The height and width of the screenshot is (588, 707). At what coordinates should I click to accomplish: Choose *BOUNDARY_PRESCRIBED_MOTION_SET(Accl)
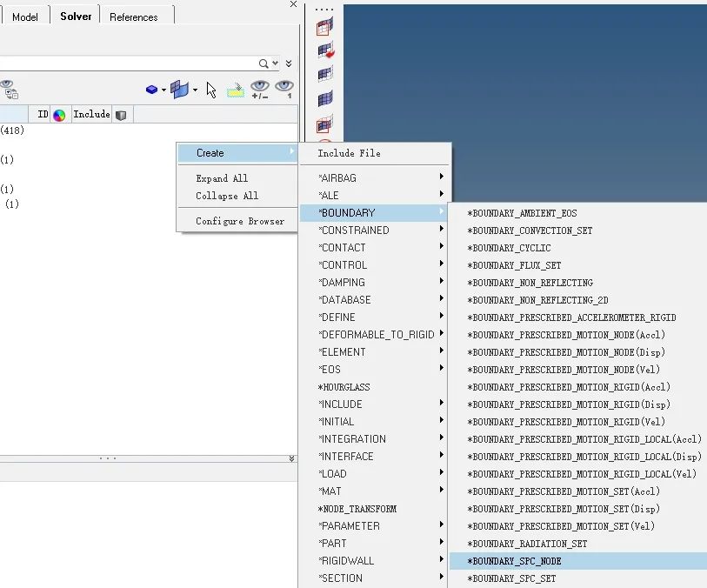click(578, 491)
